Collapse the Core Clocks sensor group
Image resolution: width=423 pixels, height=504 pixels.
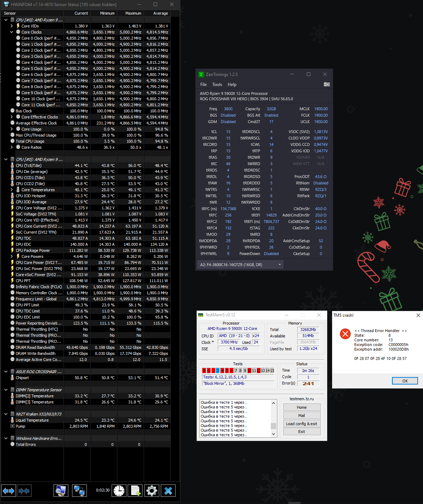[x=11, y=32]
